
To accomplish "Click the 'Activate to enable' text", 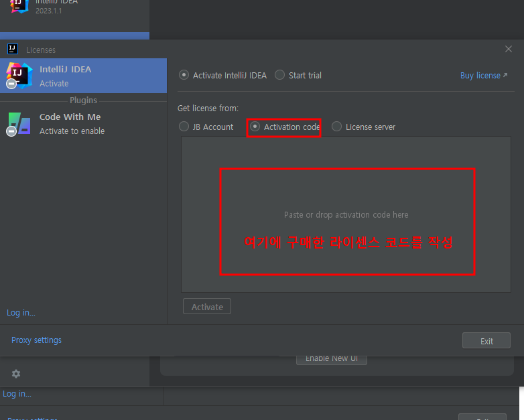I will [x=72, y=131].
